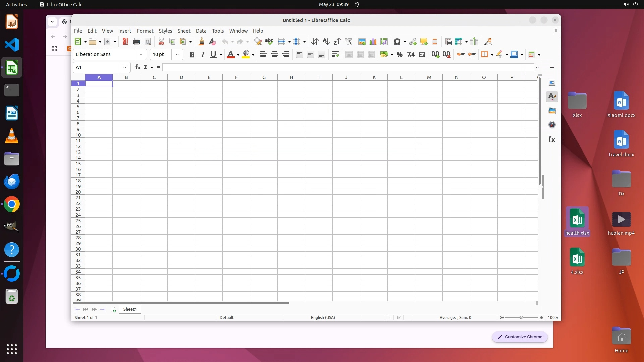The width and height of the screenshot is (644, 362).
Task: Open the Format menu
Action: (x=145, y=31)
